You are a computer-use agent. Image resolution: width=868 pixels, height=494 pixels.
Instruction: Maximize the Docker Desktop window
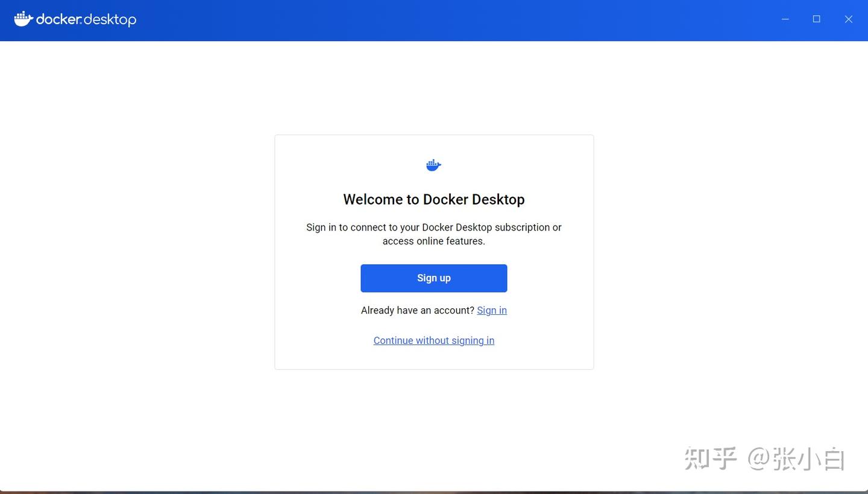[817, 19]
